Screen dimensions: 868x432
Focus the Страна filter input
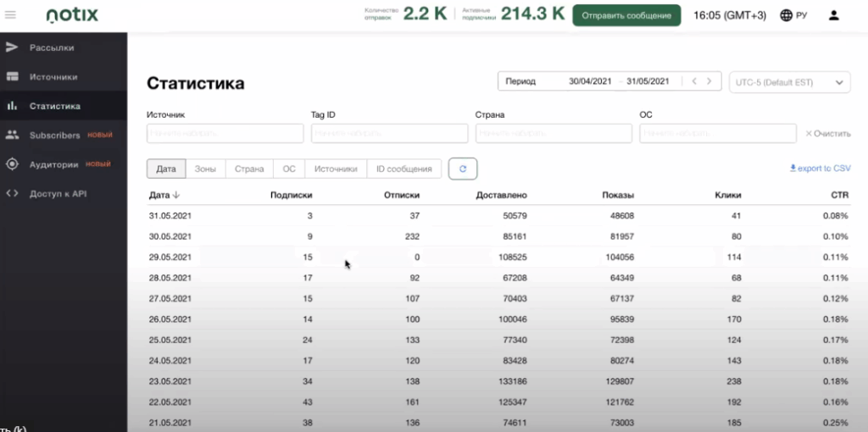(x=554, y=133)
